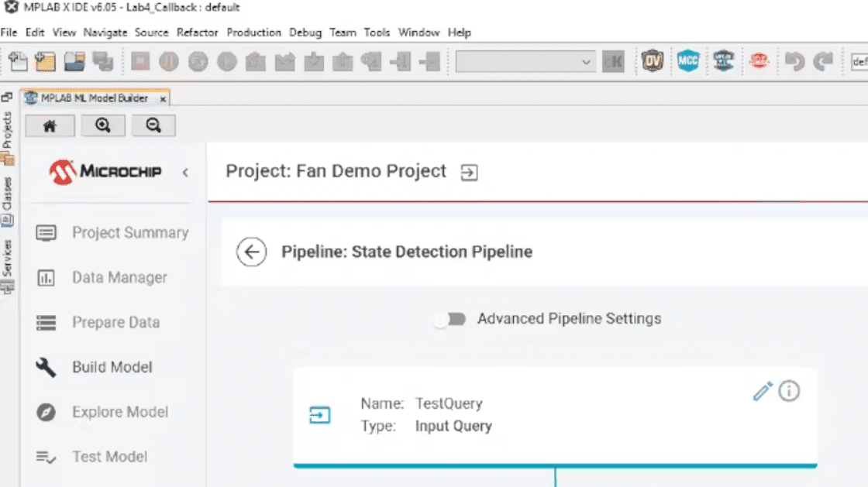
Task: Click the greyed-out Stop (square) toolbar icon
Action: 140,61
